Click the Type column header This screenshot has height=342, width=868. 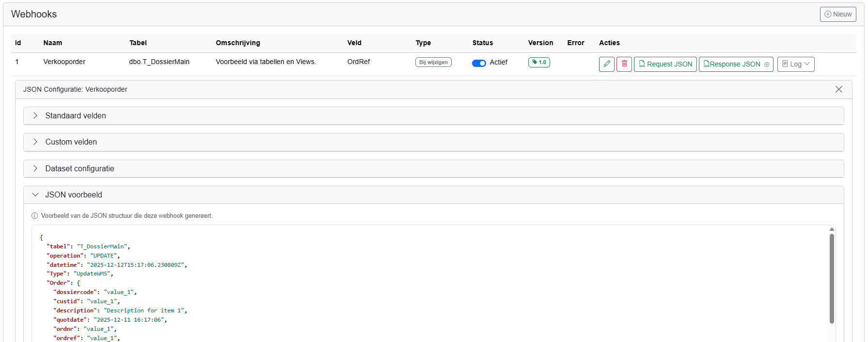click(423, 43)
